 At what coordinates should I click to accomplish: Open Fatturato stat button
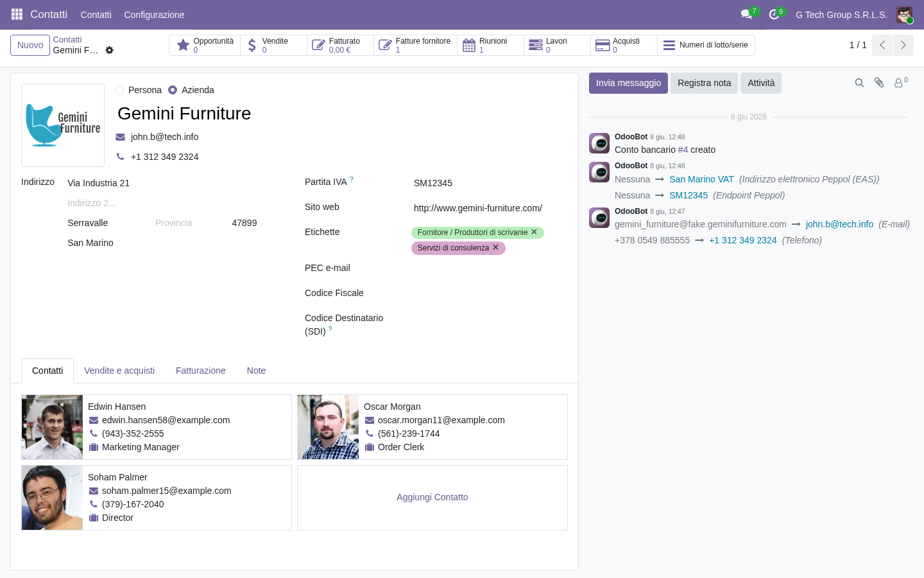pos(340,45)
